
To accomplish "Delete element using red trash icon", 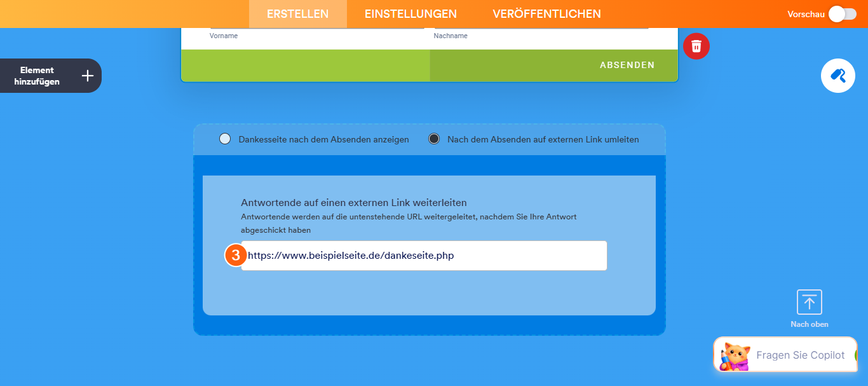I will 696,46.
